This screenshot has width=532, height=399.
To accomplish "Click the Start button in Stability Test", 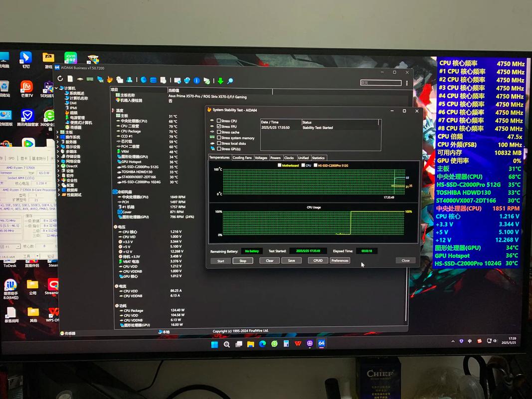I will pyautogui.click(x=221, y=261).
